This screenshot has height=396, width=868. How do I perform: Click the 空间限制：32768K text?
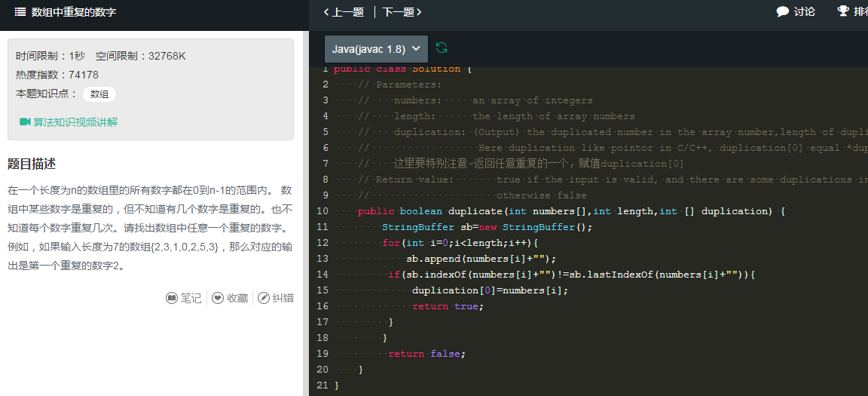click(x=141, y=56)
